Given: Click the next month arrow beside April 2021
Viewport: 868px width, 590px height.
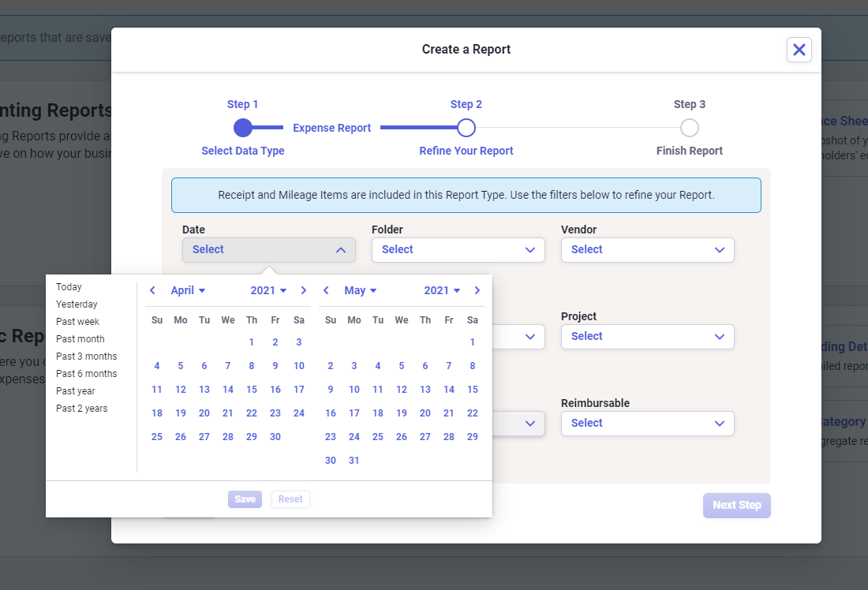Looking at the screenshot, I should (x=304, y=290).
